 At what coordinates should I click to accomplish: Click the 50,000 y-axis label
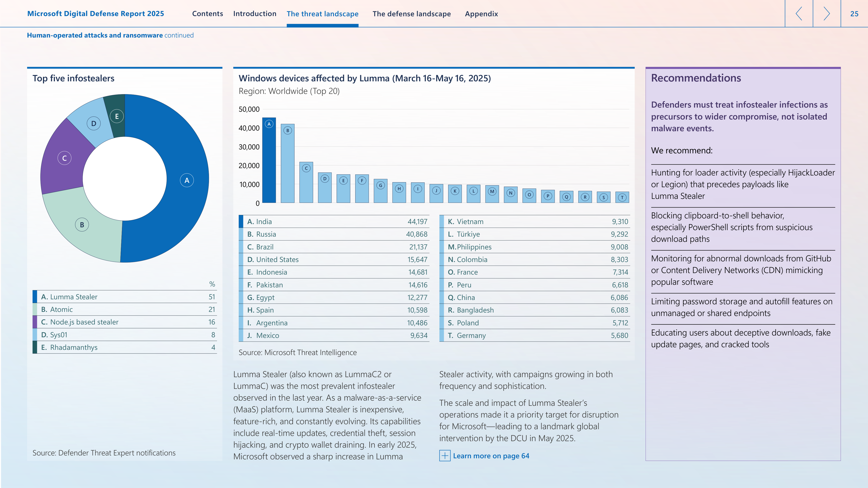[249, 109]
